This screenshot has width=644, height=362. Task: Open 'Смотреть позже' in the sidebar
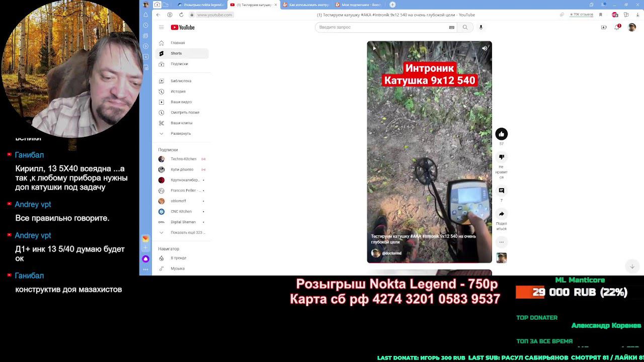(x=182, y=113)
